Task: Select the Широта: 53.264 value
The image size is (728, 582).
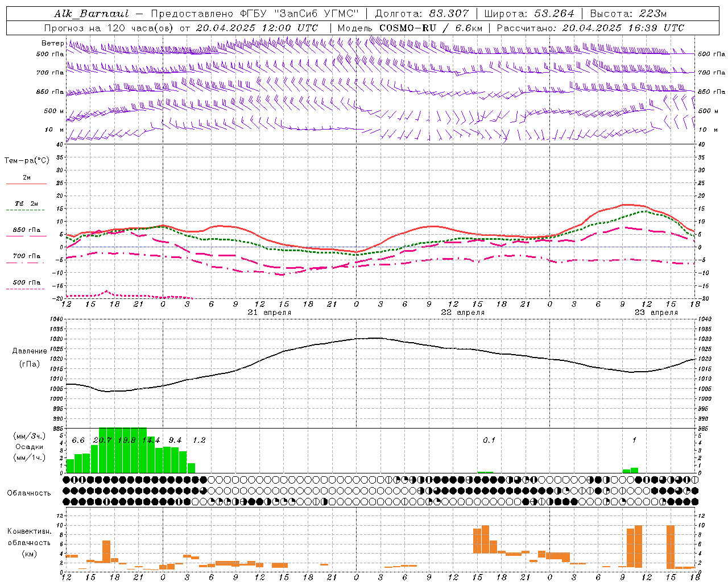Action: (x=529, y=14)
